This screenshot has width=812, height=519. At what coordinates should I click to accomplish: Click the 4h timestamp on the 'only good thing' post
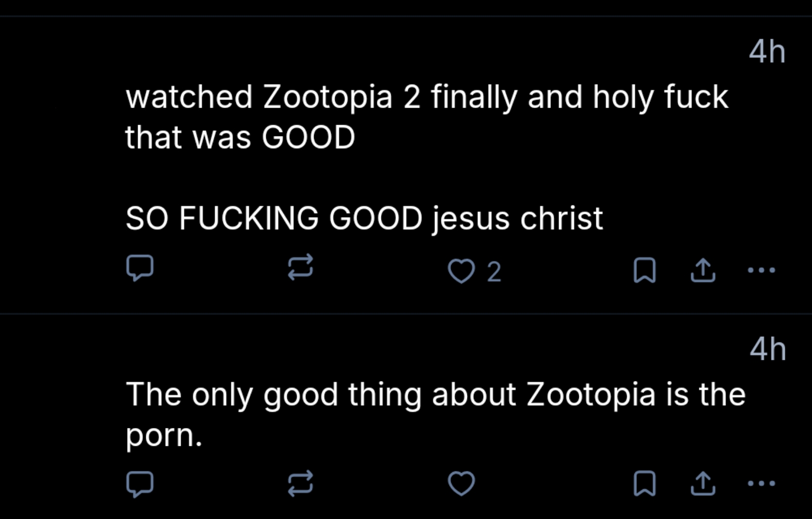768,350
